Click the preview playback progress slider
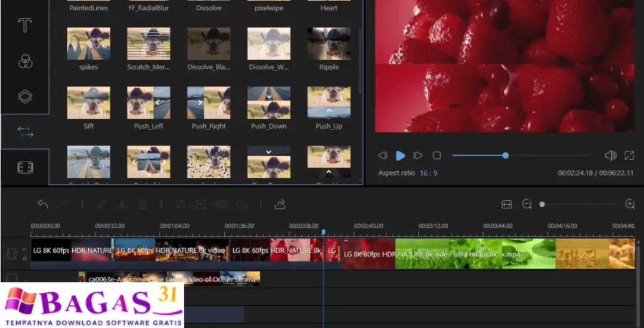The height and width of the screenshot is (328, 644). coord(521,156)
